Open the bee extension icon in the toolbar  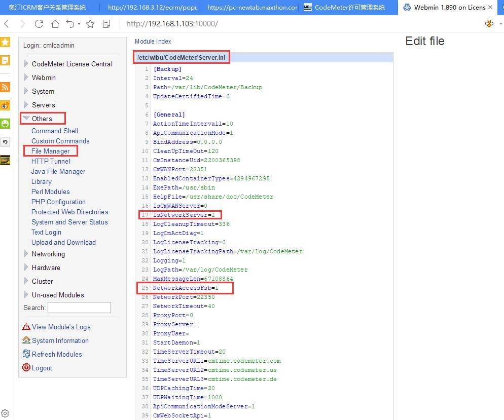489,23
